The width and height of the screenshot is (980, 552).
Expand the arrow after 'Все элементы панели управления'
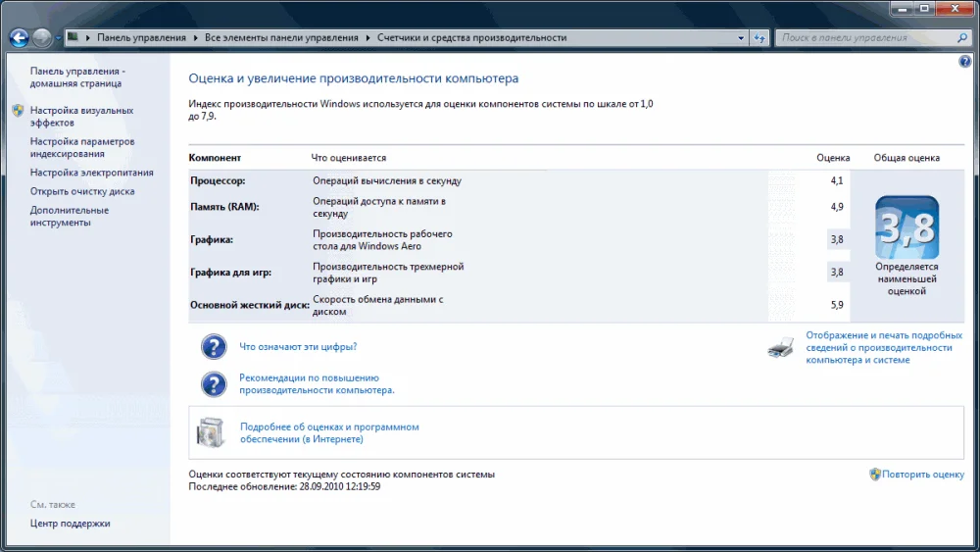point(367,38)
